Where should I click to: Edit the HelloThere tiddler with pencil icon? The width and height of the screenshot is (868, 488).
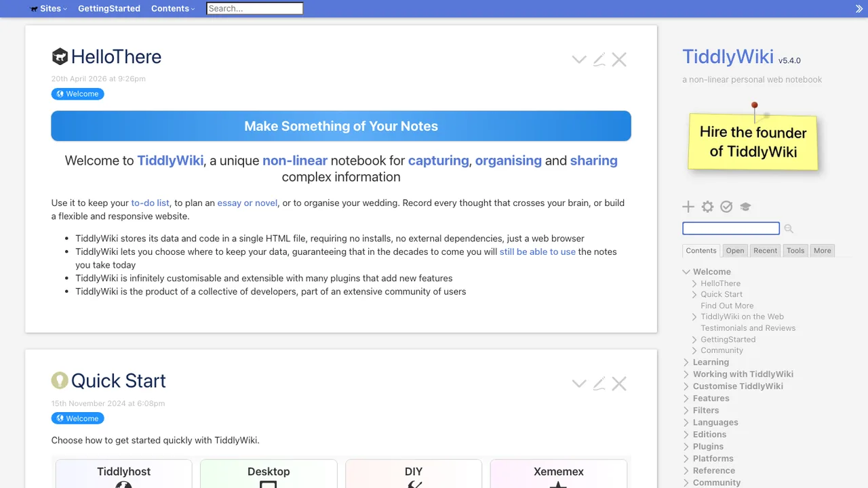pos(599,60)
